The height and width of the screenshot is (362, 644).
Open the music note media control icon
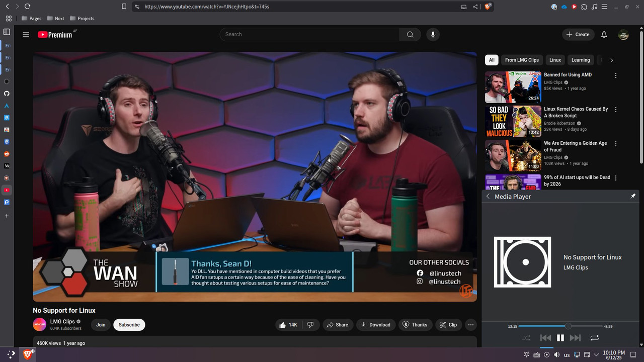[595, 7]
